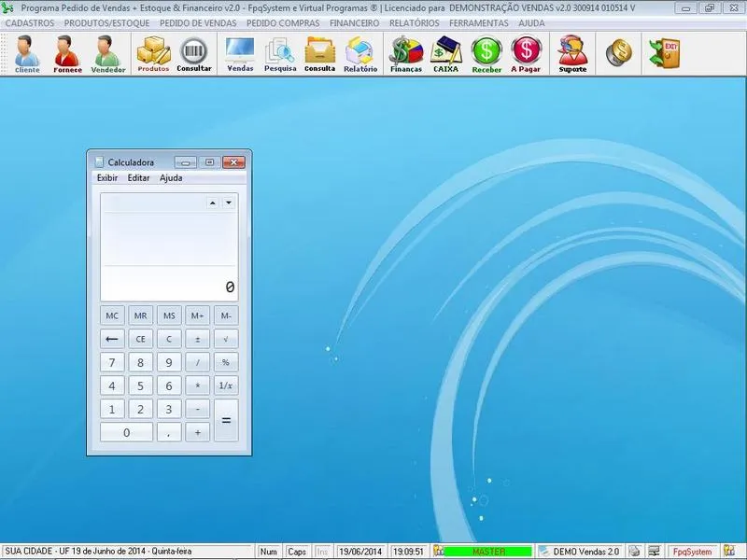
Task: Click the calculator history up arrow
Action: tap(212, 202)
